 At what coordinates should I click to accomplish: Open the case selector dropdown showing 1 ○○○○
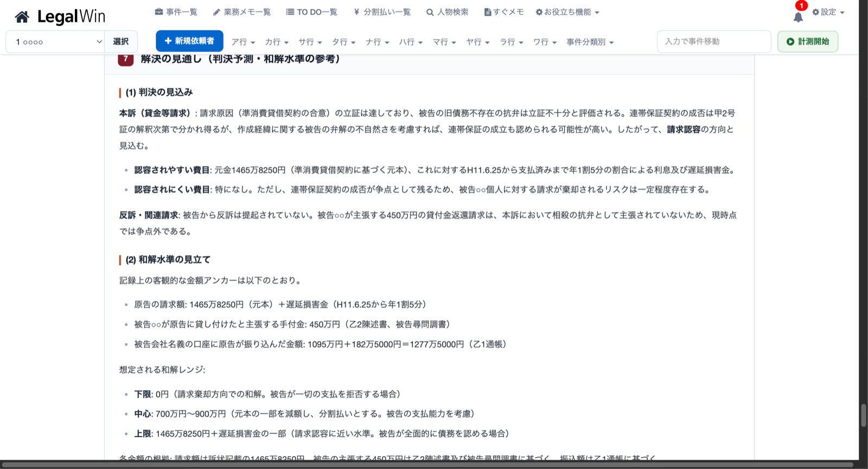click(55, 42)
